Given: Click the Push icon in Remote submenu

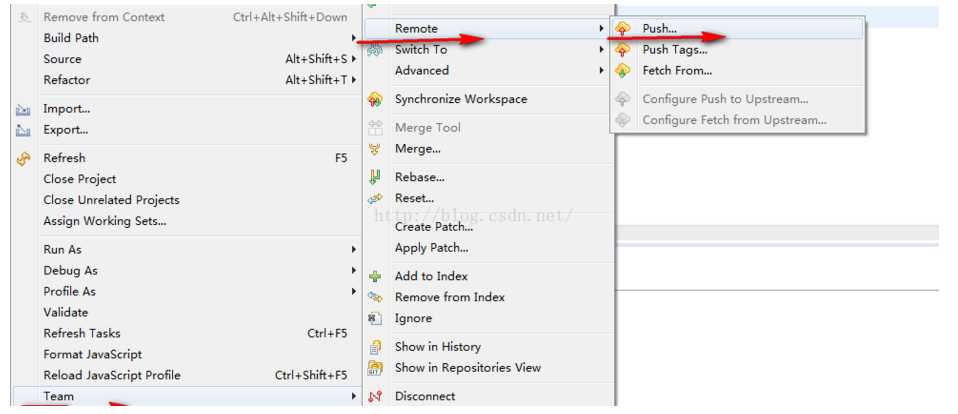Looking at the screenshot, I should 623,29.
